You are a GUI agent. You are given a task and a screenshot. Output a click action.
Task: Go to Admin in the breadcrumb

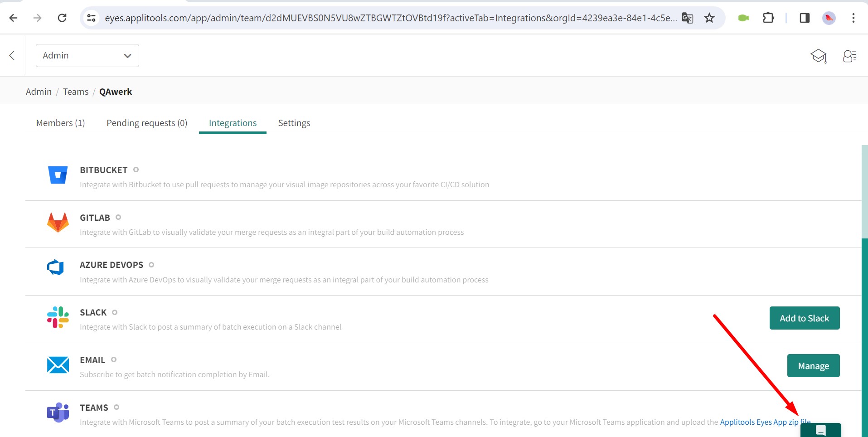click(39, 92)
